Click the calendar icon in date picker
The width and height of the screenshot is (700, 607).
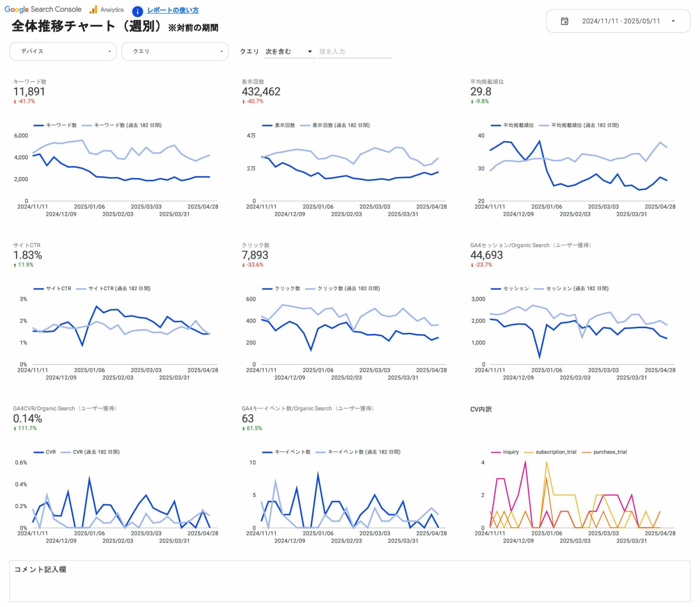[564, 21]
